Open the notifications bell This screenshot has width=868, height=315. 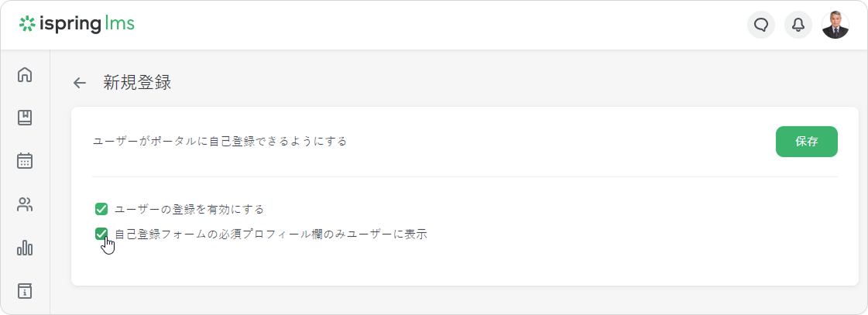point(798,26)
